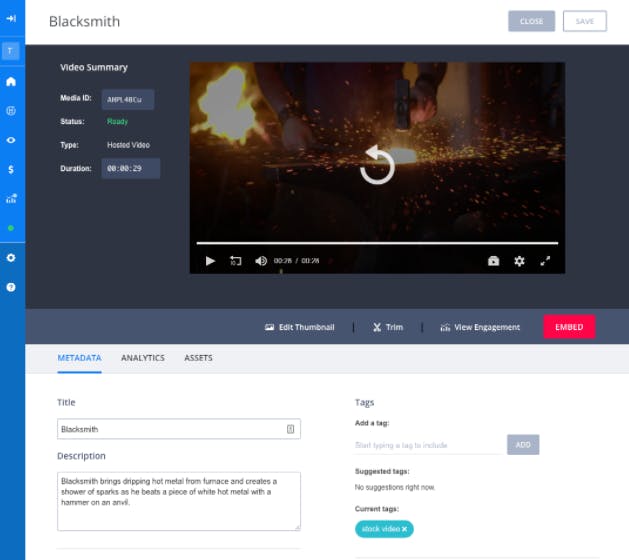Play the Blacksmith video
This screenshot has height=560, width=629.
(x=210, y=261)
